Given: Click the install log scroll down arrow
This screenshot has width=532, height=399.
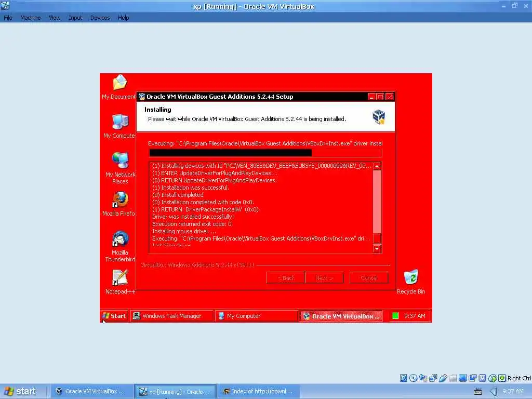Looking at the screenshot, I should coord(377,249).
